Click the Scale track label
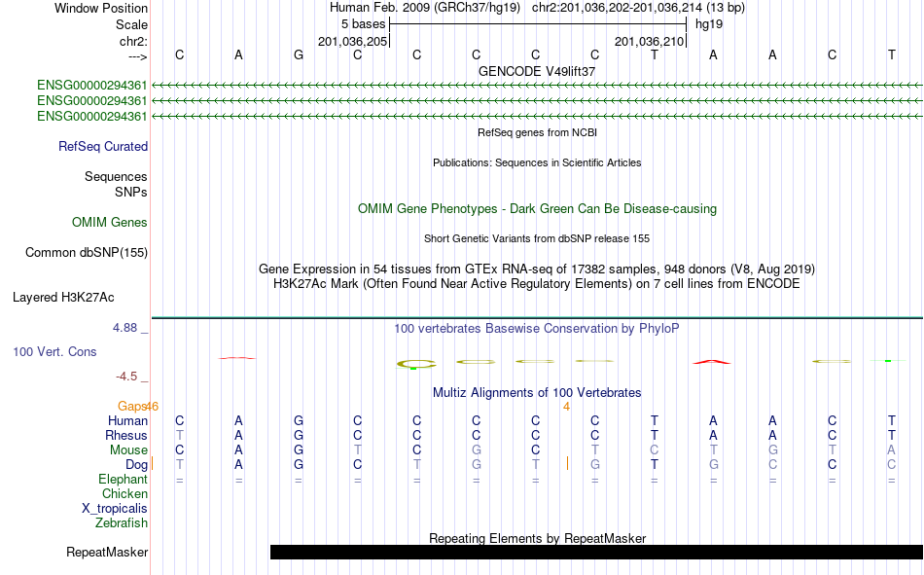This screenshot has width=924, height=575. pyautogui.click(x=131, y=24)
